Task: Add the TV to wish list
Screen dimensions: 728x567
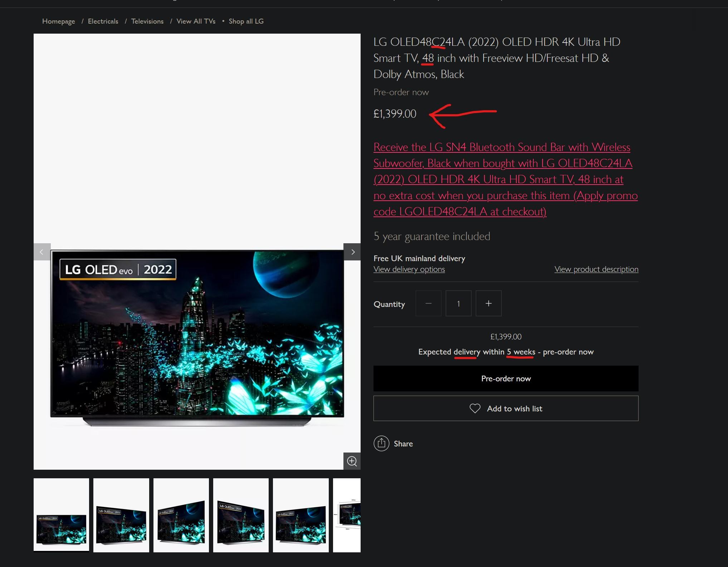Action: click(506, 409)
